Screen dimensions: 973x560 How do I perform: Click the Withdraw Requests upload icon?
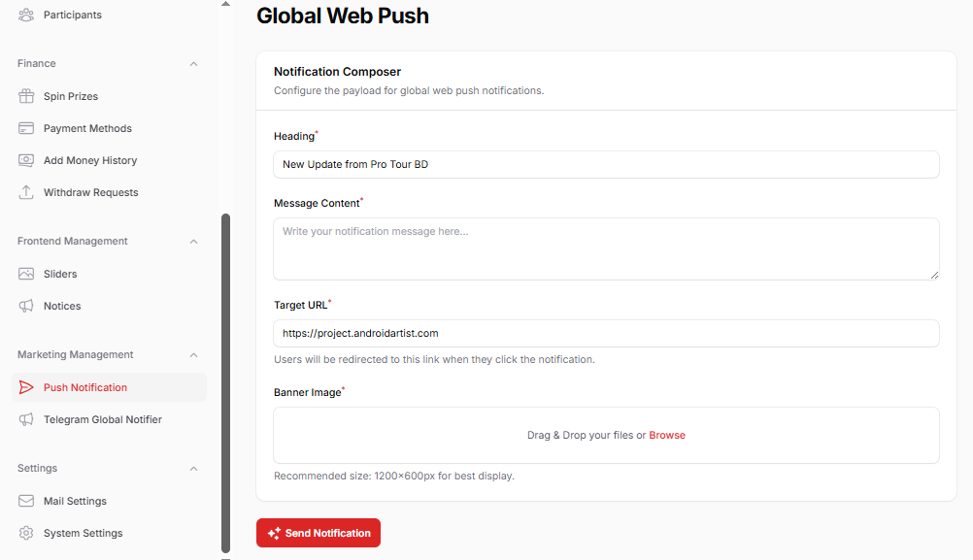pos(26,192)
